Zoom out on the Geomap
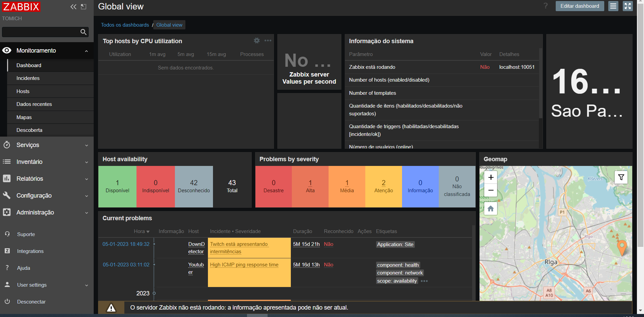This screenshot has width=644, height=317. 491,190
